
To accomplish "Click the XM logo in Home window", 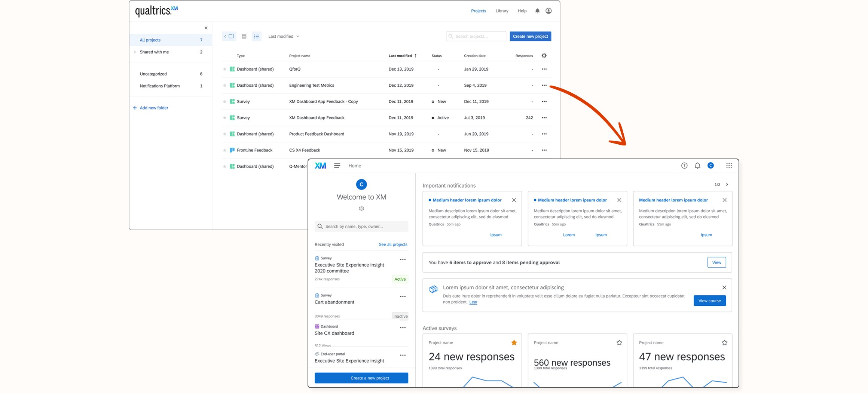I will pos(320,166).
